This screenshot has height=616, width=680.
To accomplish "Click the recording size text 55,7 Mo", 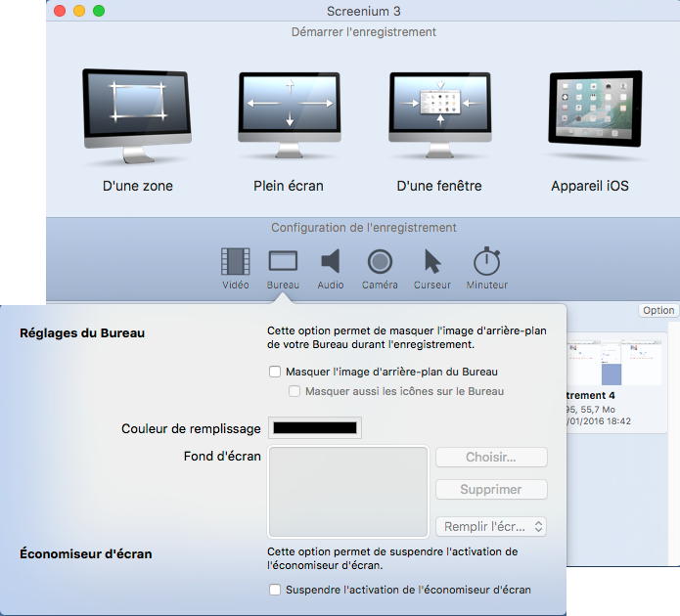I will [598, 410].
